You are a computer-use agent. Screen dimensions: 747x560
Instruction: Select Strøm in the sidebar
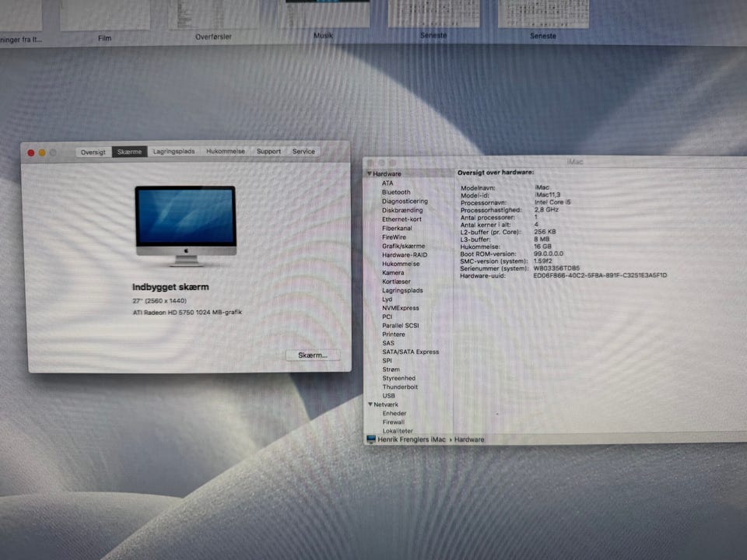coord(391,369)
